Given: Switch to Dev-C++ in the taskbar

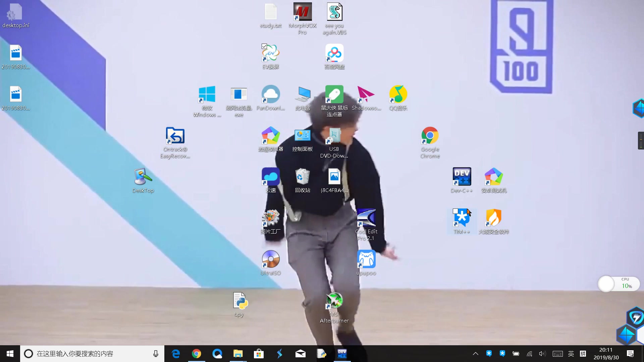Looking at the screenshot, I should 342,354.
